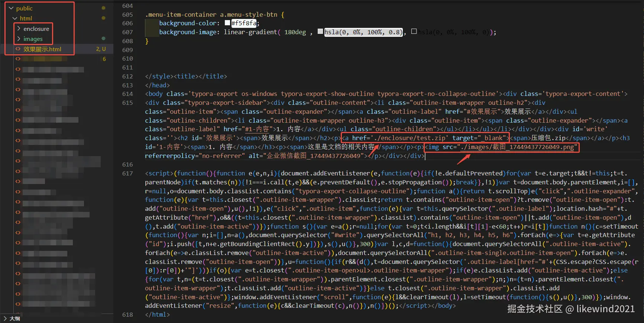Click the 'linear-gradient' function name

point(250,32)
